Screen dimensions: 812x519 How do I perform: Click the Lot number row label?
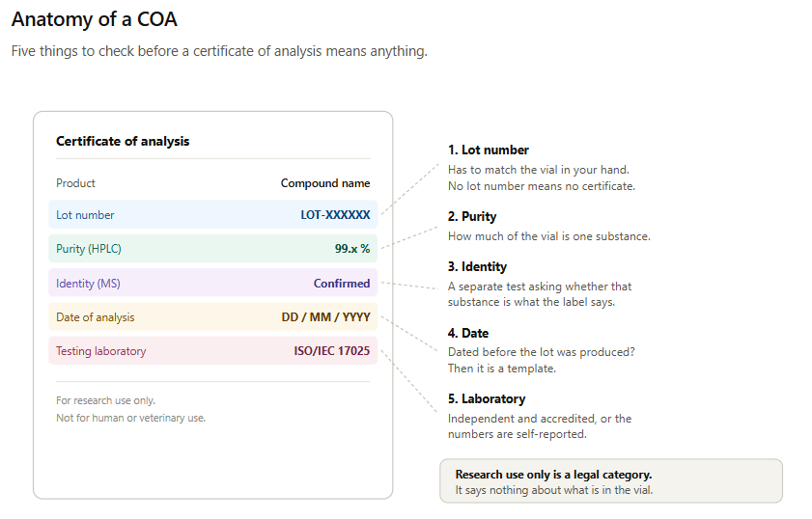(85, 215)
